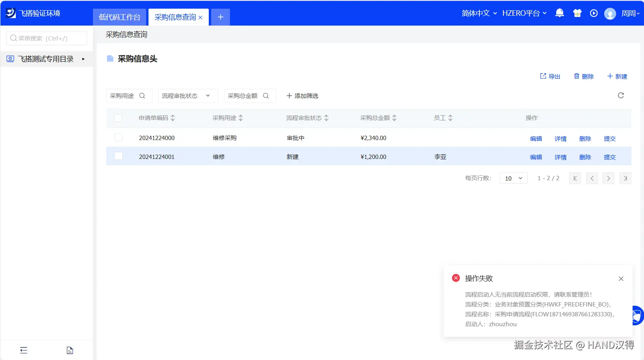This screenshot has width=644, height=360.
Task: Check the row 20241224000 checkbox
Action: coord(119,137)
